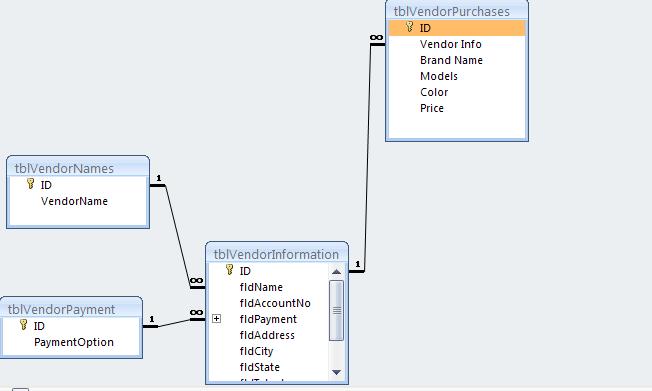Click the scroll up arrow in tblVendorInformation
652x391 pixels.
coord(336,272)
